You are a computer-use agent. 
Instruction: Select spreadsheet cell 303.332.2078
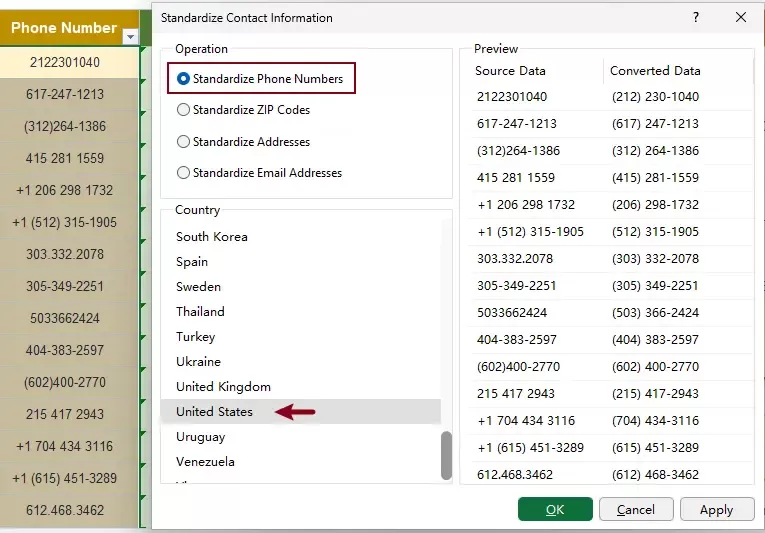[69, 254]
